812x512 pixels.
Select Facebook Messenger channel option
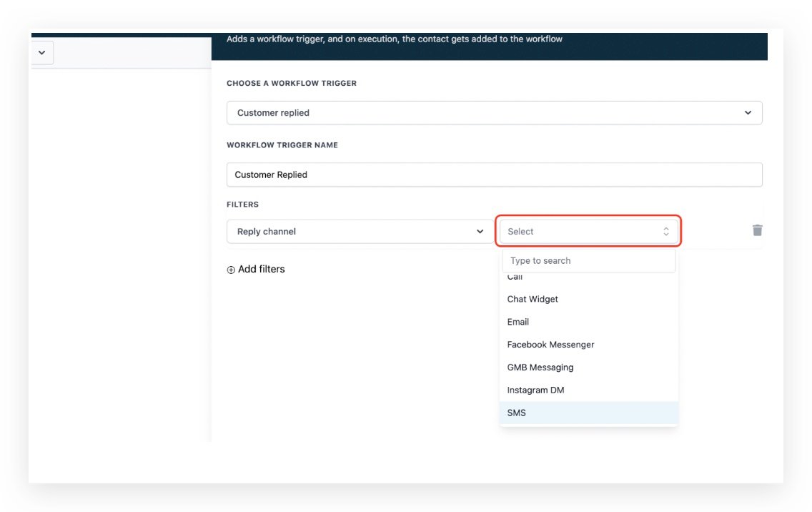click(550, 344)
